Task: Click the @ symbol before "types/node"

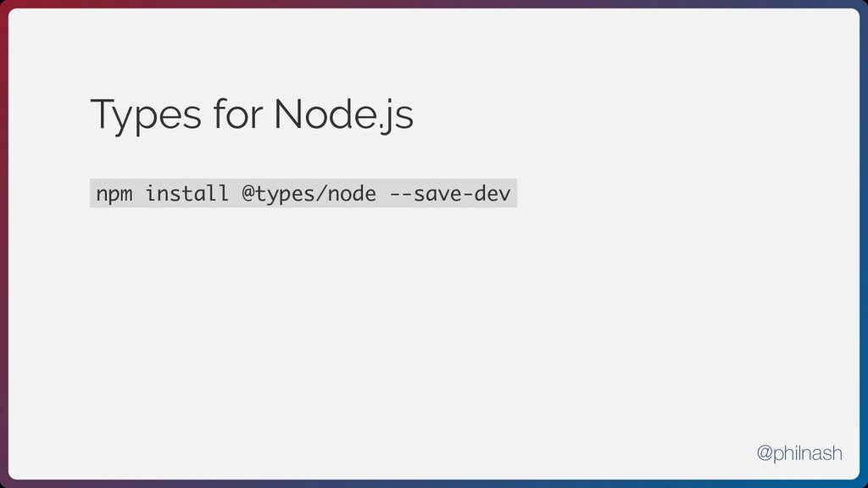Action: click(248, 194)
